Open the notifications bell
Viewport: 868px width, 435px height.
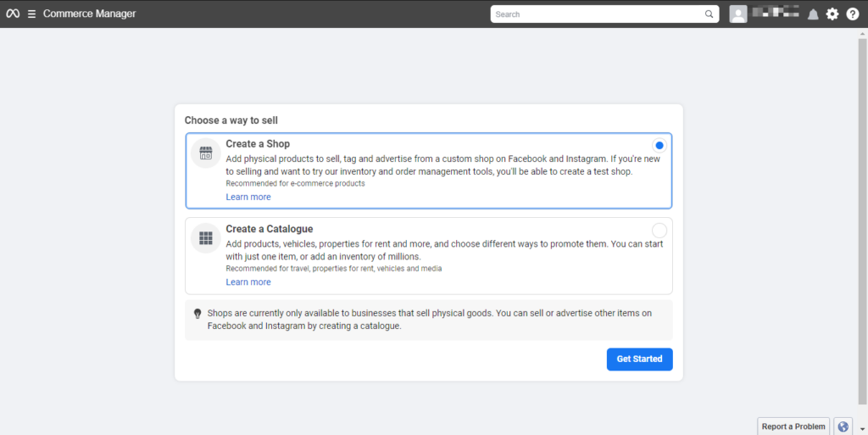[x=813, y=14]
